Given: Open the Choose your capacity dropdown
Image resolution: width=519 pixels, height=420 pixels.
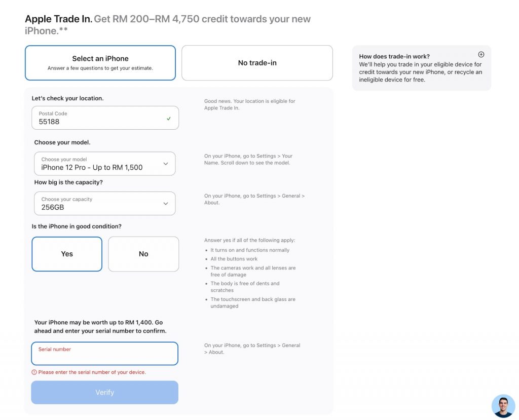Looking at the screenshot, I should 104,204.
